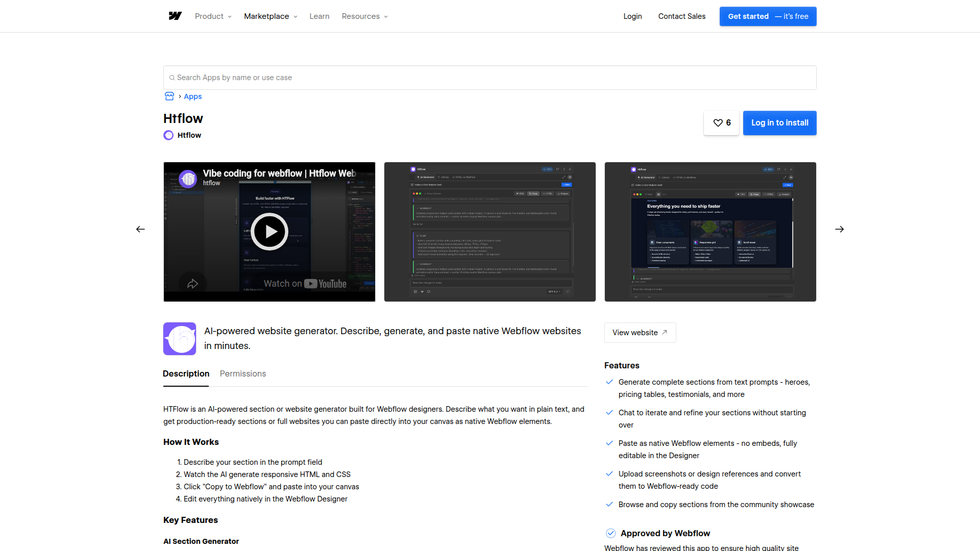Click the search magnifier icon
The image size is (980, 551).
click(172, 78)
